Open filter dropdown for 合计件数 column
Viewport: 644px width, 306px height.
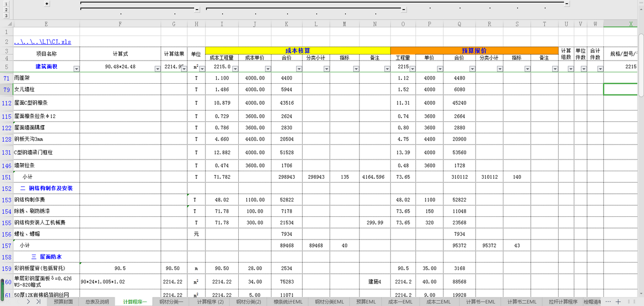pyautogui.click(x=599, y=68)
